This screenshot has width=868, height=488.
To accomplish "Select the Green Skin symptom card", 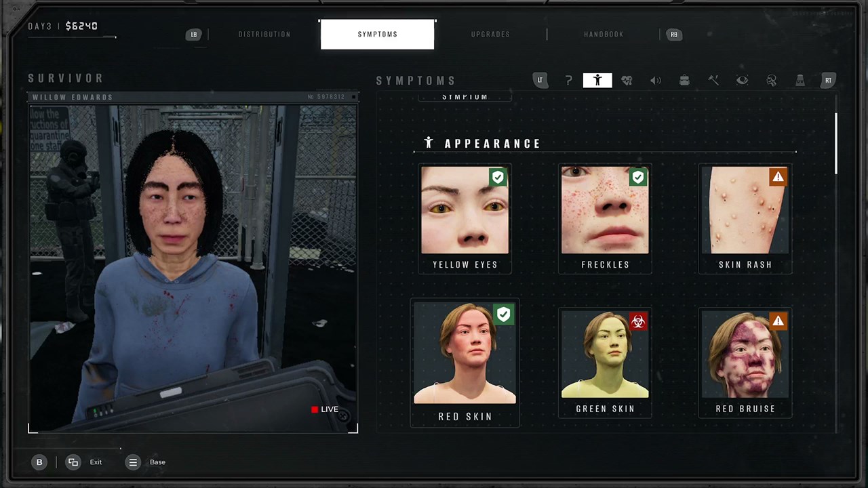I will coord(605,363).
